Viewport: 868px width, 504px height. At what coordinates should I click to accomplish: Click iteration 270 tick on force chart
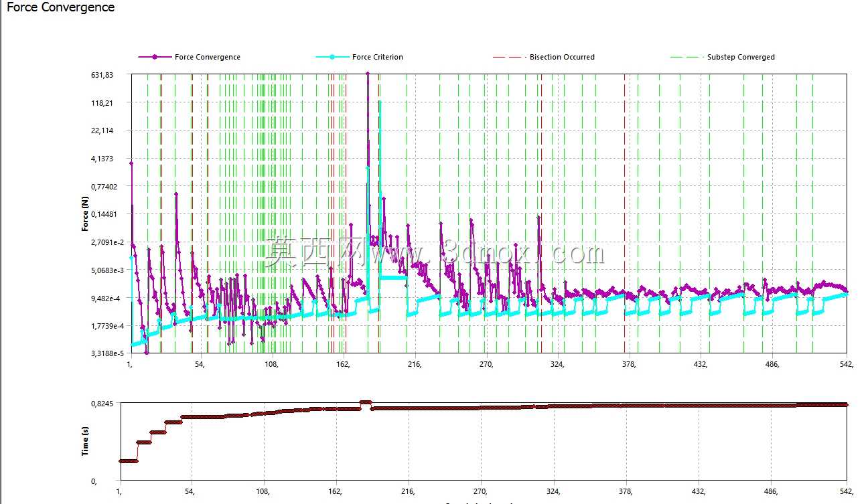pos(486,364)
